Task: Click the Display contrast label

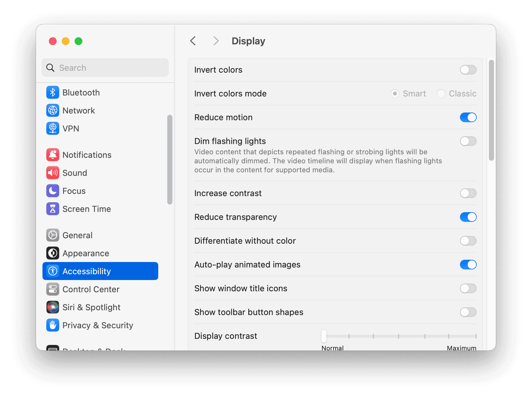Action: pos(226,336)
